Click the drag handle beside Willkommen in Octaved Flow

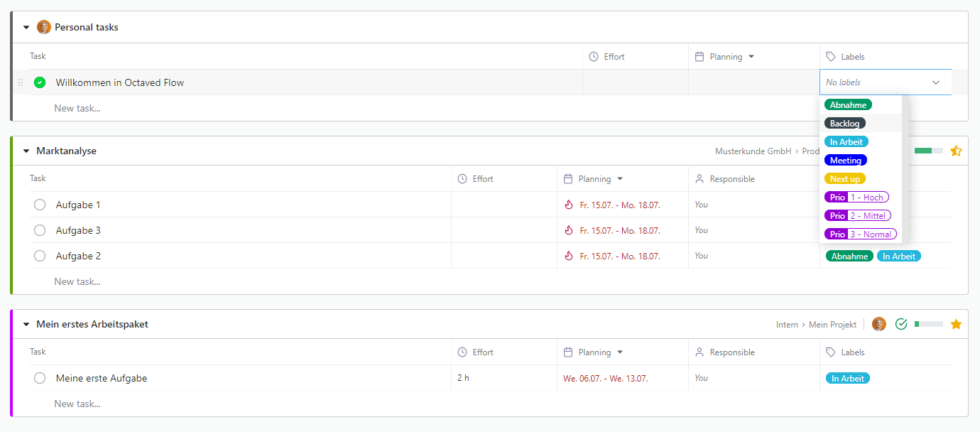(21, 82)
